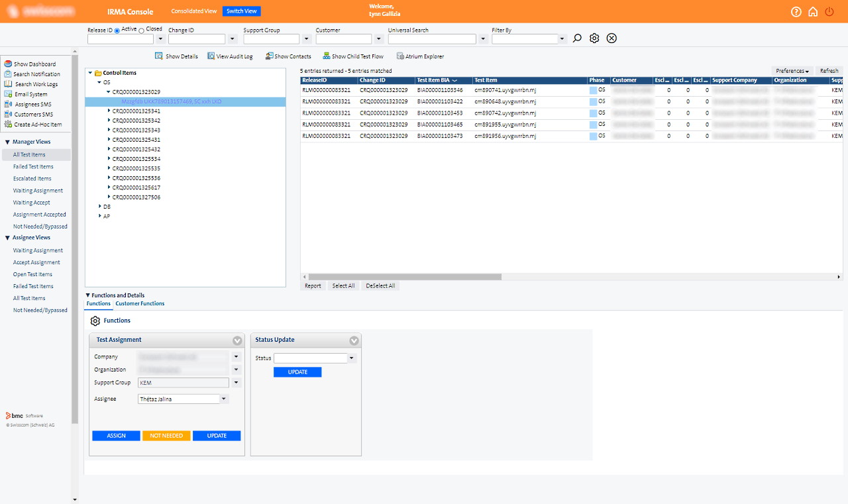
Task: Open View Audit Log
Action: [x=230, y=56]
